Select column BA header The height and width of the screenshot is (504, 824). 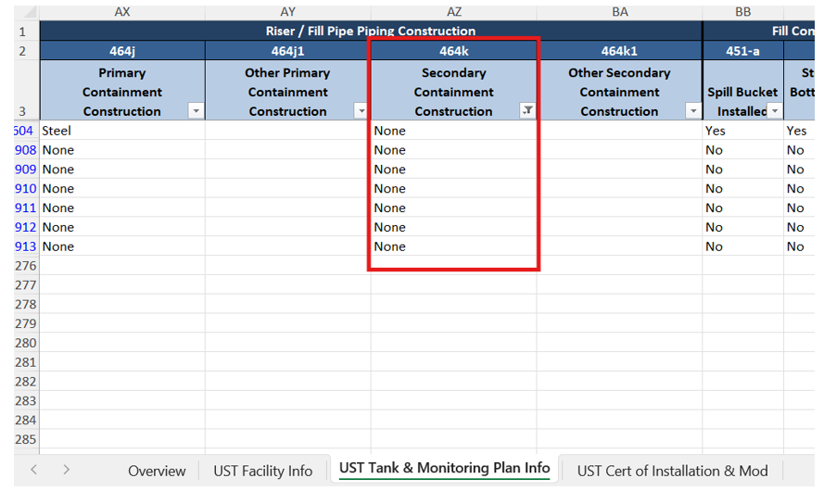point(619,12)
